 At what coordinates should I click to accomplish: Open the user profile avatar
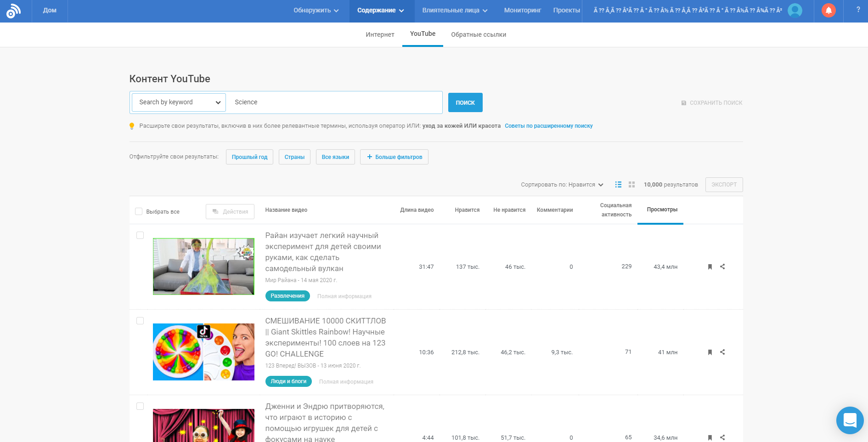pos(795,10)
